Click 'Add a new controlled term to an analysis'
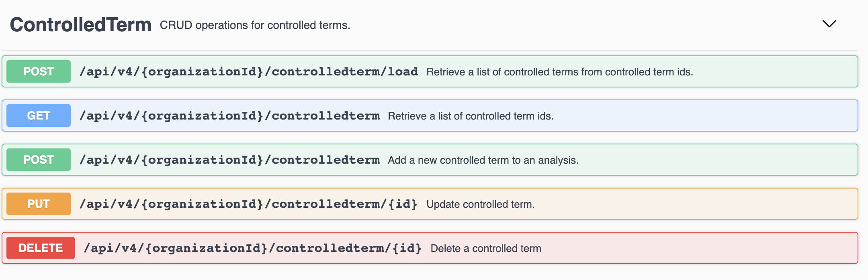868x280 pixels. tap(483, 160)
